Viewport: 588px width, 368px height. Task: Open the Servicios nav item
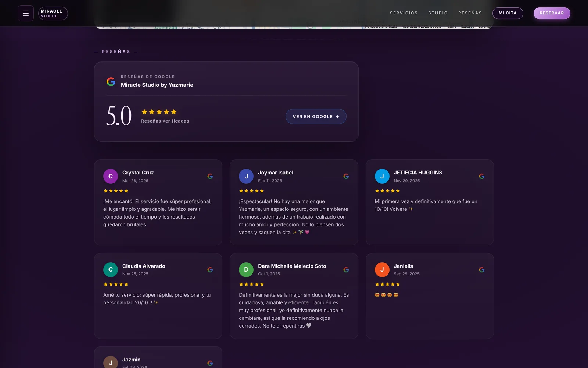click(404, 13)
